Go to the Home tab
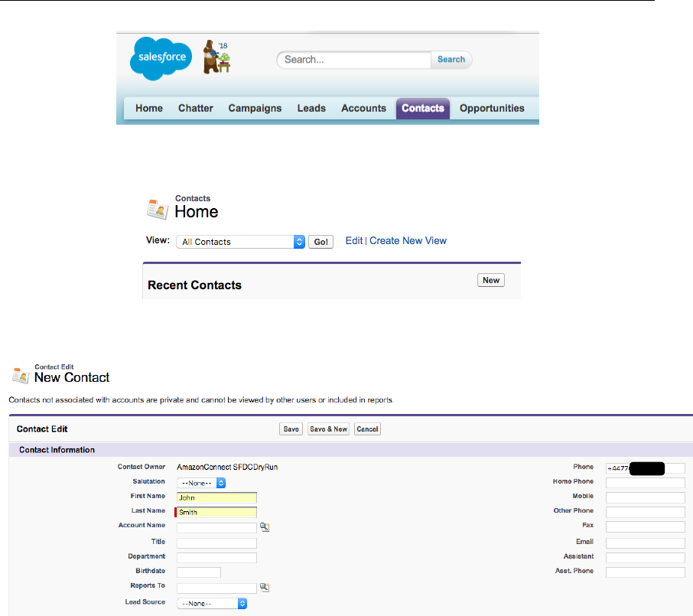The height and width of the screenshot is (616, 693). pos(149,109)
